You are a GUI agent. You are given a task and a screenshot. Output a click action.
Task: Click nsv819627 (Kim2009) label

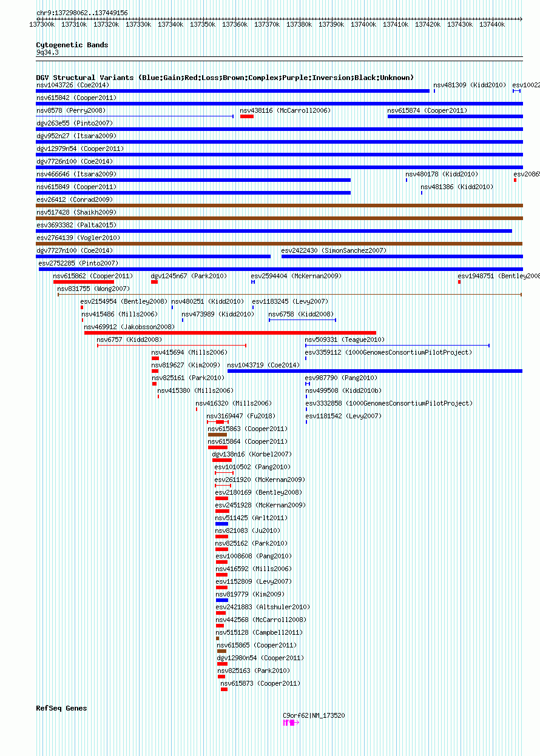(186, 365)
